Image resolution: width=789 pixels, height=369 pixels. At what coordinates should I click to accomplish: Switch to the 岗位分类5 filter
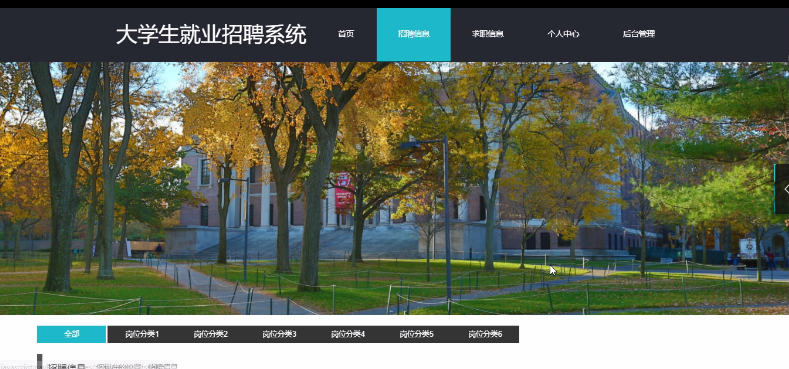tap(416, 334)
